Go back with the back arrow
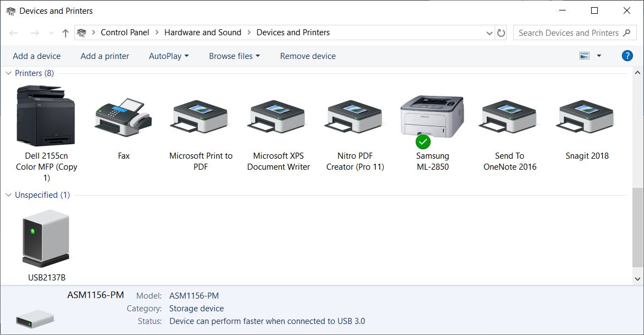 [14, 33]
